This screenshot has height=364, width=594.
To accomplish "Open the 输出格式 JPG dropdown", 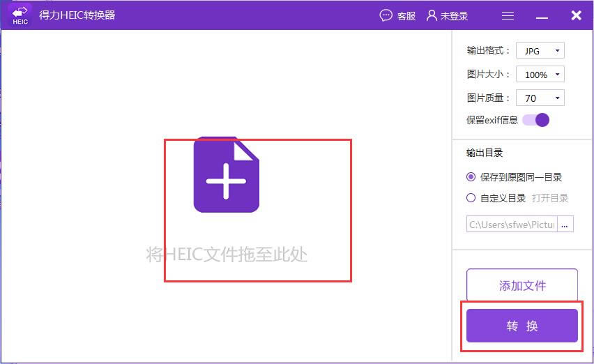I will point(540,50).
